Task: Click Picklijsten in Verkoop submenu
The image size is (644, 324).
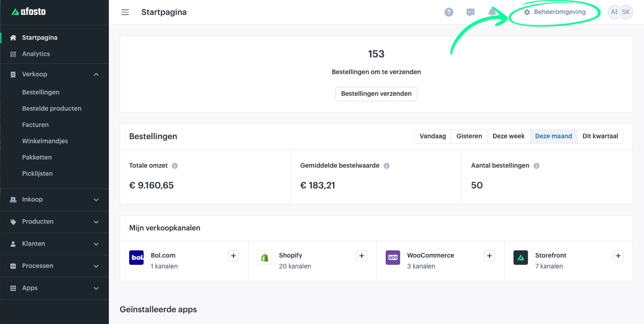Action: tap(37, 174)
